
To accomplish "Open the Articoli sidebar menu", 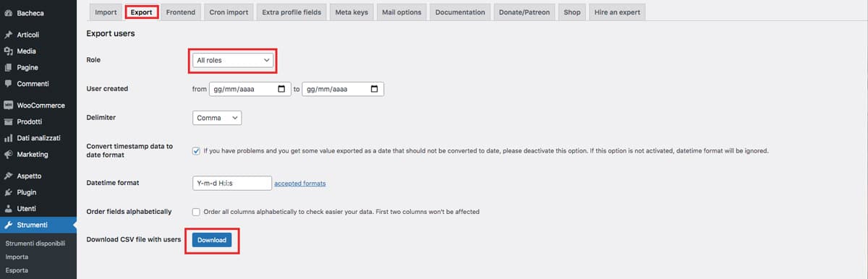I will pos(38,35).
